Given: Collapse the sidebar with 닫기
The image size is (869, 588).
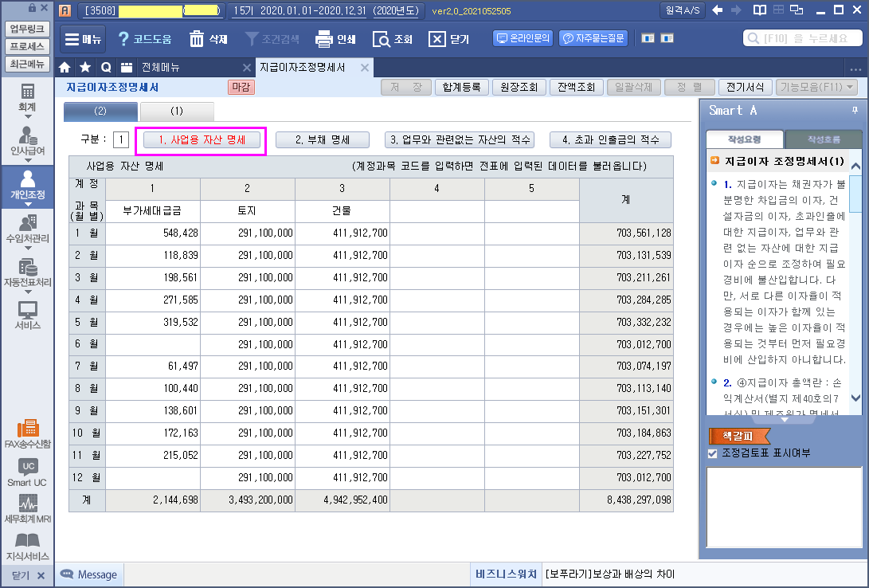Looking at the screenshot, I should point(27,575).
